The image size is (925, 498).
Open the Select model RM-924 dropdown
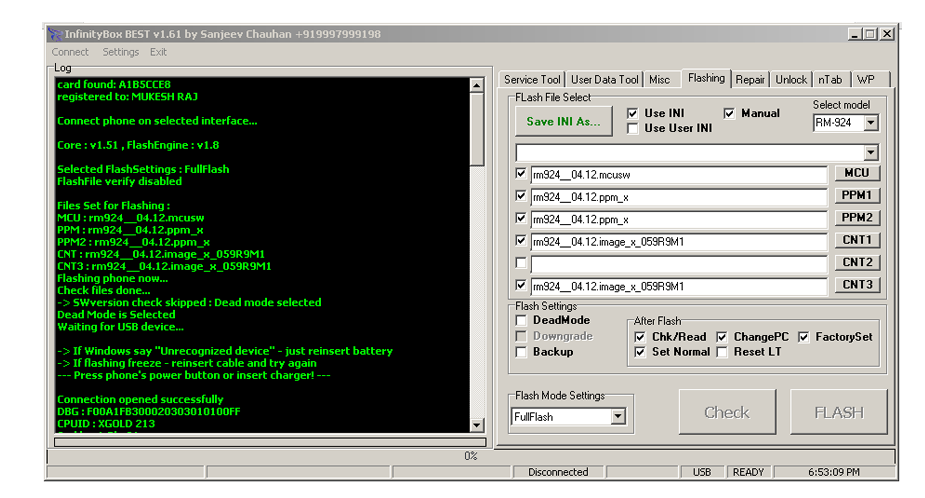[x=871, y=123]
